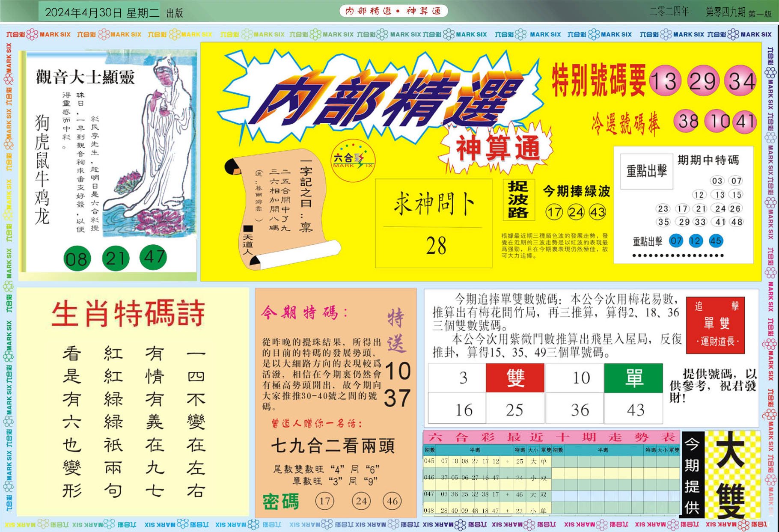
Task: Click the red 雙 box
Action: [515, 378]
